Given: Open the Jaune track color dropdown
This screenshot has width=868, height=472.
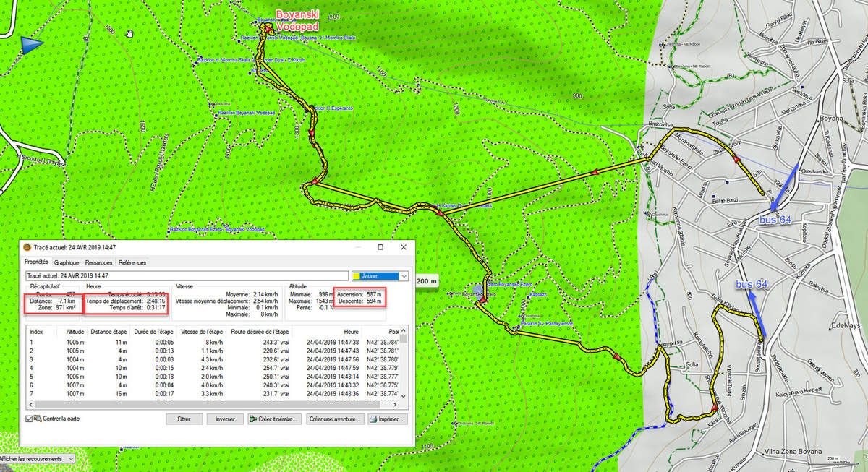Looking at the screenshot, I should (x=404, y=275).
